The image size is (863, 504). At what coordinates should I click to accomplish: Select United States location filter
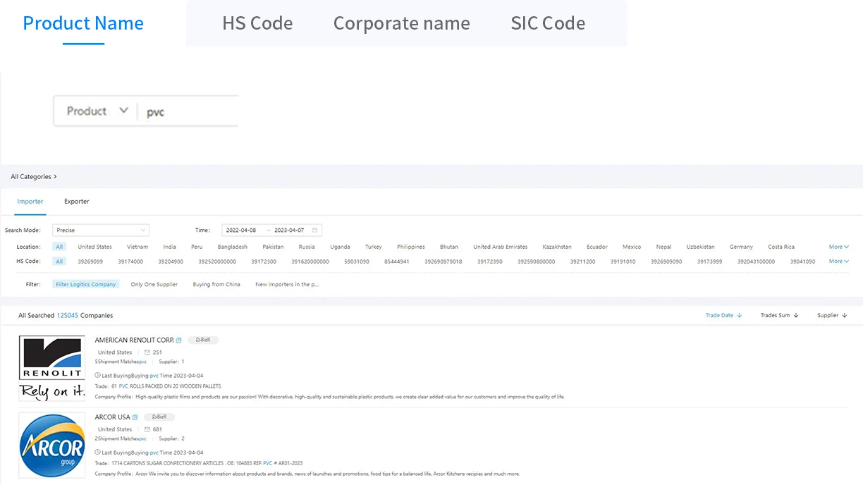point(94,247)
